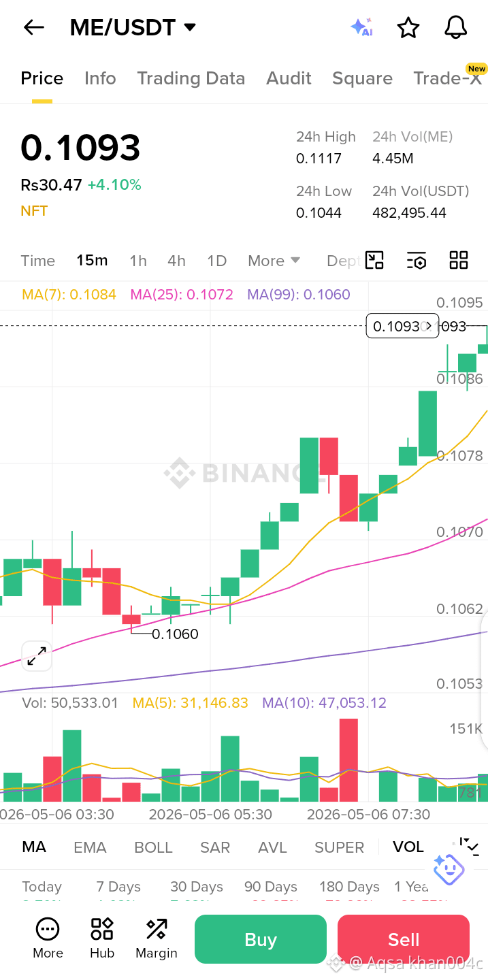Open the Square tab
The width and height of the screenshot is (488, 980).
362,78
